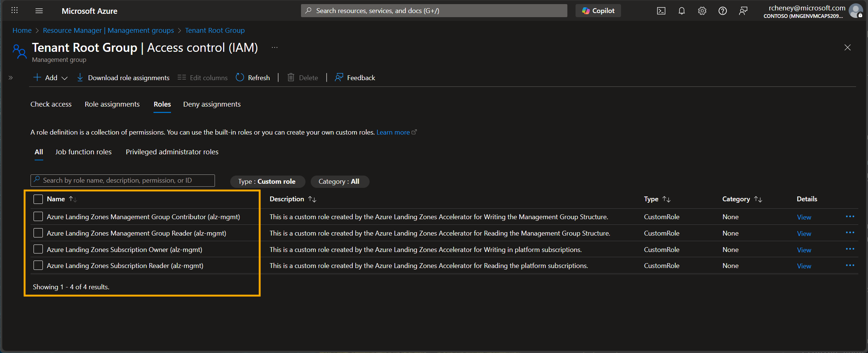Select Privileged administrator roles tab
The width and height of the screenshot is (868, 353).
point(172,152)
